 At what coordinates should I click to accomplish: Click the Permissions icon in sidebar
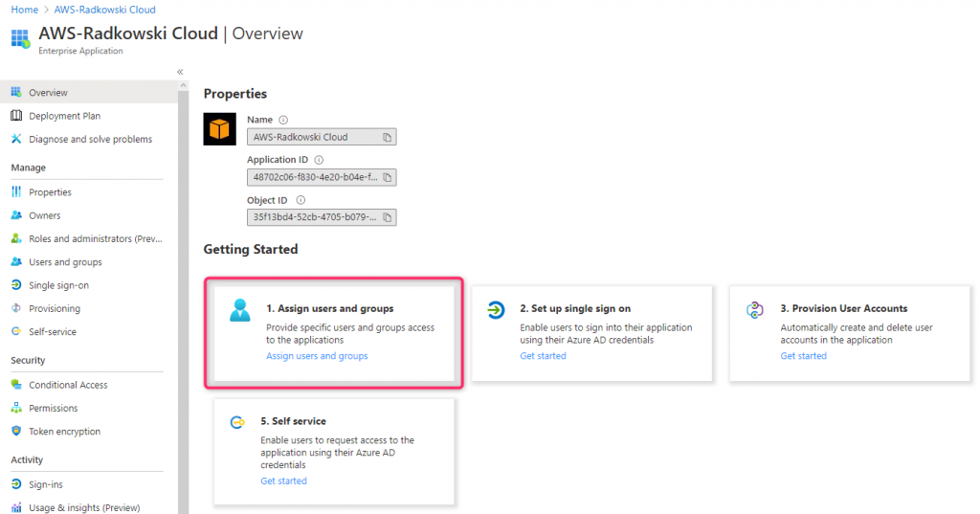pos(16,408)
